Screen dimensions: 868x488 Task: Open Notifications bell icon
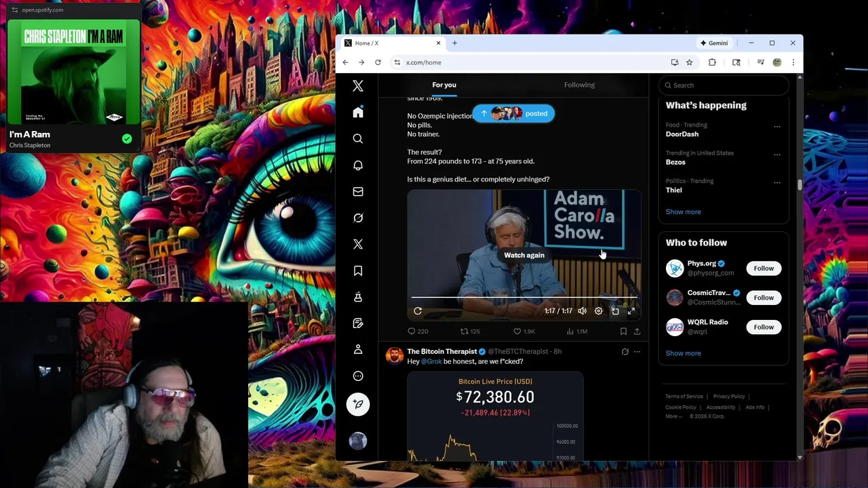(358, 165)
